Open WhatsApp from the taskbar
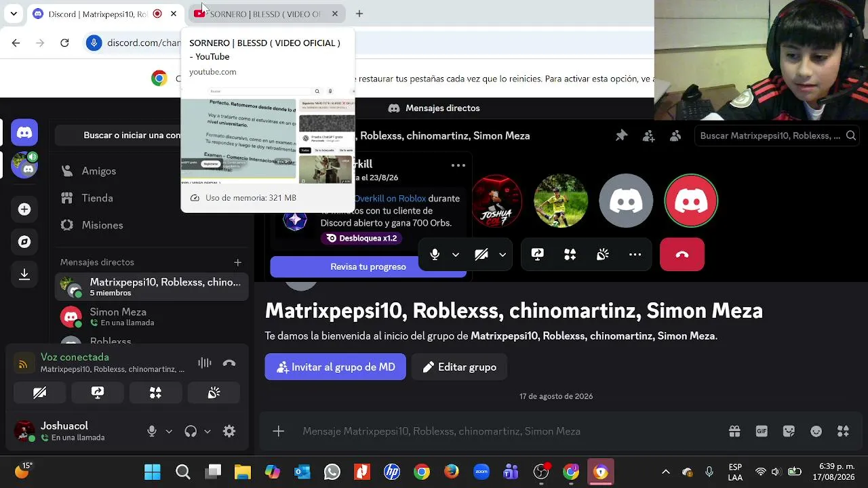Viewport: 868px width, 488px height. click(332, 472)
